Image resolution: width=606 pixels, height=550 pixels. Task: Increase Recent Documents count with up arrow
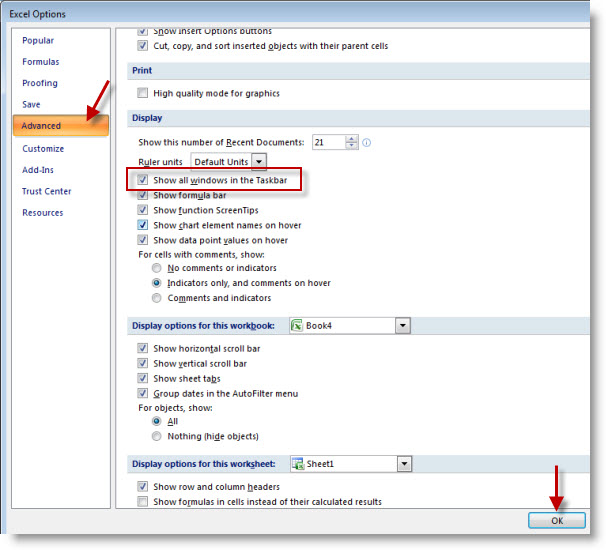[351, 139]
